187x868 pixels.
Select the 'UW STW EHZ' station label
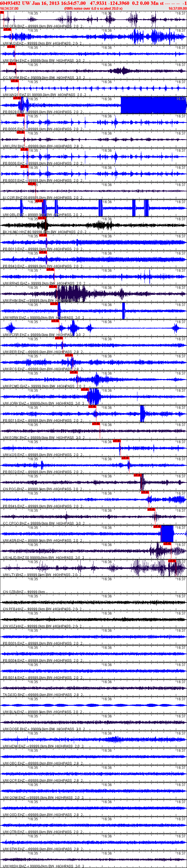tap(14, 849)
